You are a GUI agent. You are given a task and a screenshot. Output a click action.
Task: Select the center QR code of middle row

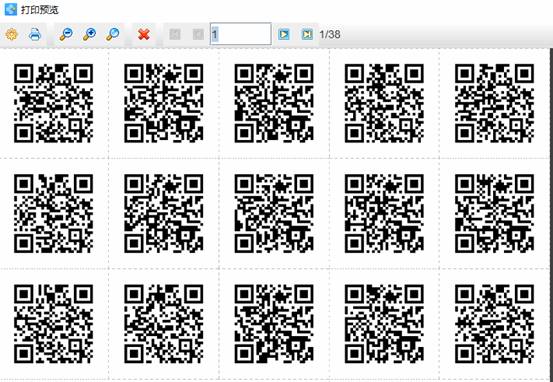pyautogui.click(x=274, y=213)
